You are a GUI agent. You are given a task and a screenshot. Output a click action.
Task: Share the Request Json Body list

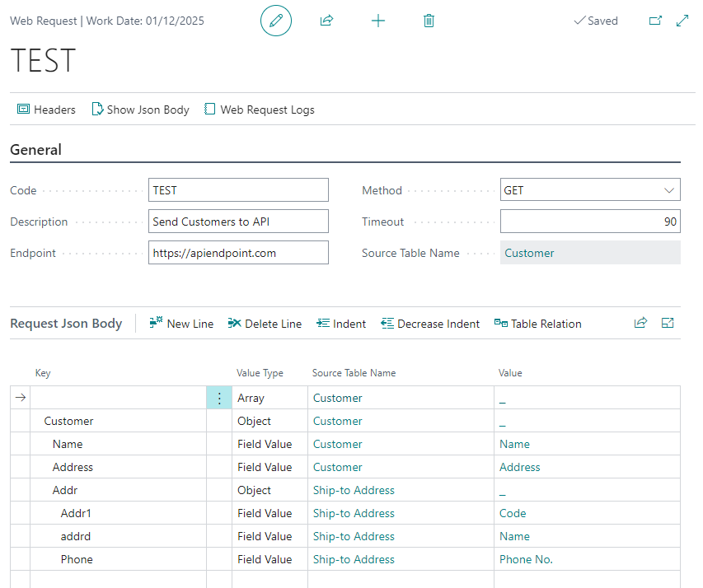640,324
